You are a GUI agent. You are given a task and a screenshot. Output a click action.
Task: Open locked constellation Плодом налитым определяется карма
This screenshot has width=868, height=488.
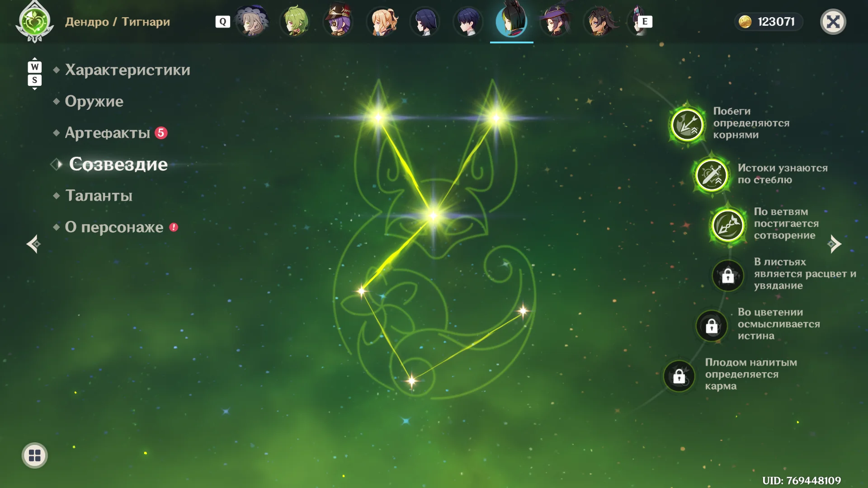679,376
